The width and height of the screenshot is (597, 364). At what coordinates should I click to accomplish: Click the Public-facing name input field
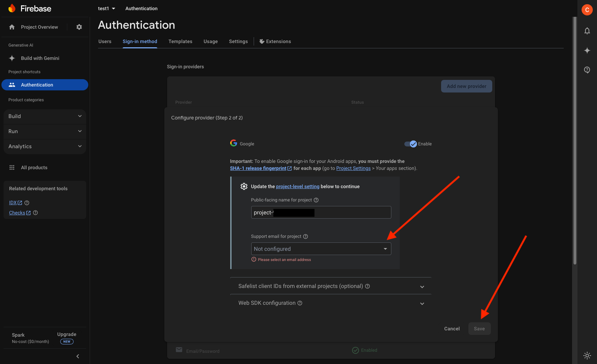(x=321, y=212)
